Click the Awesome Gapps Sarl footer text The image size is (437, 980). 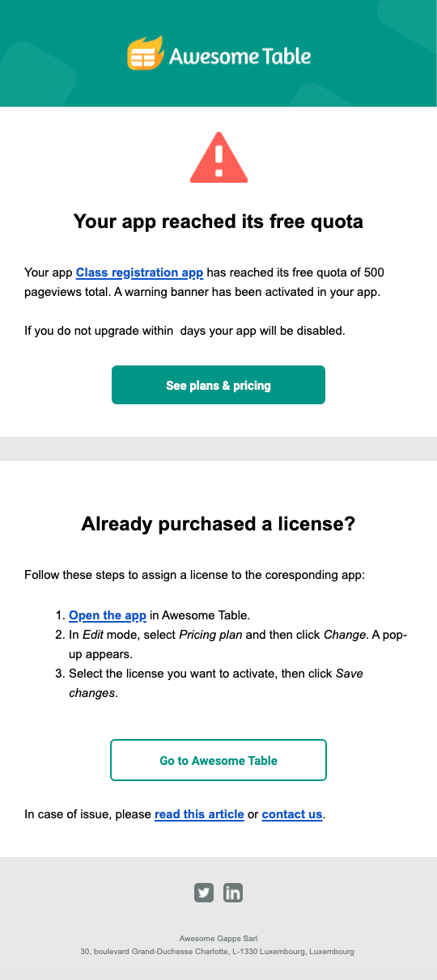[x=218, y=938]
